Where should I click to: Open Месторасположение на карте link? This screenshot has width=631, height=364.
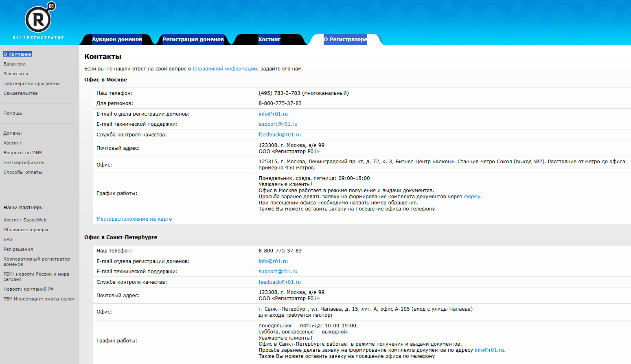tap(134, 219)
